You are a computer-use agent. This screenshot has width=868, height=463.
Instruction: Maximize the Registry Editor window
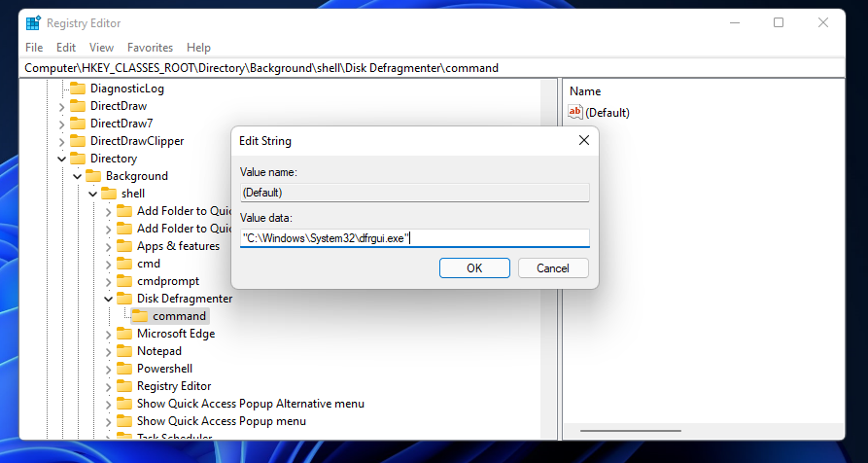(x=779, y=22)
